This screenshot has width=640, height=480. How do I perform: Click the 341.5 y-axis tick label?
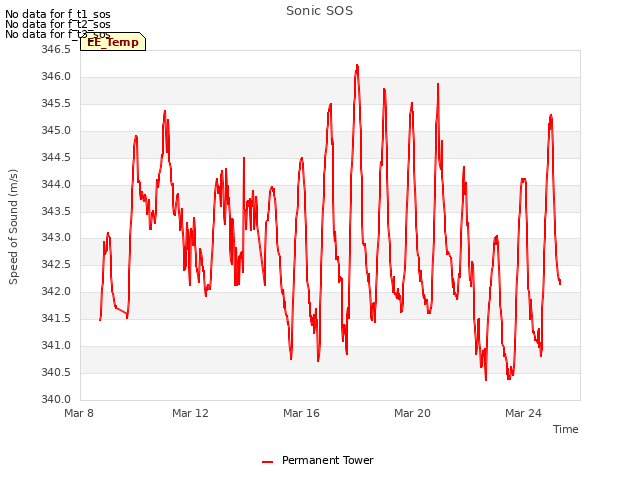click(x=56, y=318)
